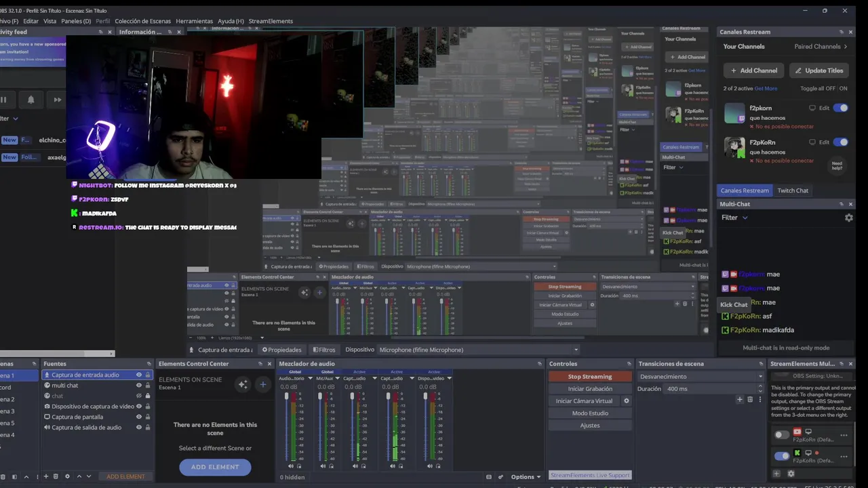Image resolution: width=868 pixels, height=488 pixels.
Task: Increase the Duración 400 ms stepper
Action: pyautogui.click(x=760, y=386)
